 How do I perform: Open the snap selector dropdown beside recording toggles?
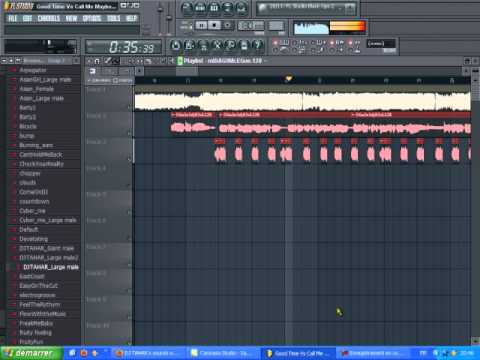[381, 44]
